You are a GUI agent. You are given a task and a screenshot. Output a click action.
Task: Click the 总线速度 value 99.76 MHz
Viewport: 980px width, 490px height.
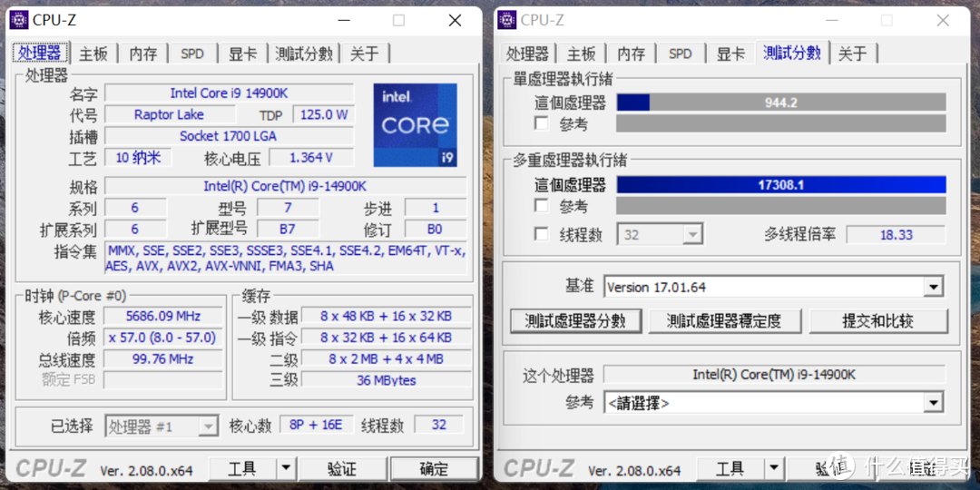[x=162, y=358]
